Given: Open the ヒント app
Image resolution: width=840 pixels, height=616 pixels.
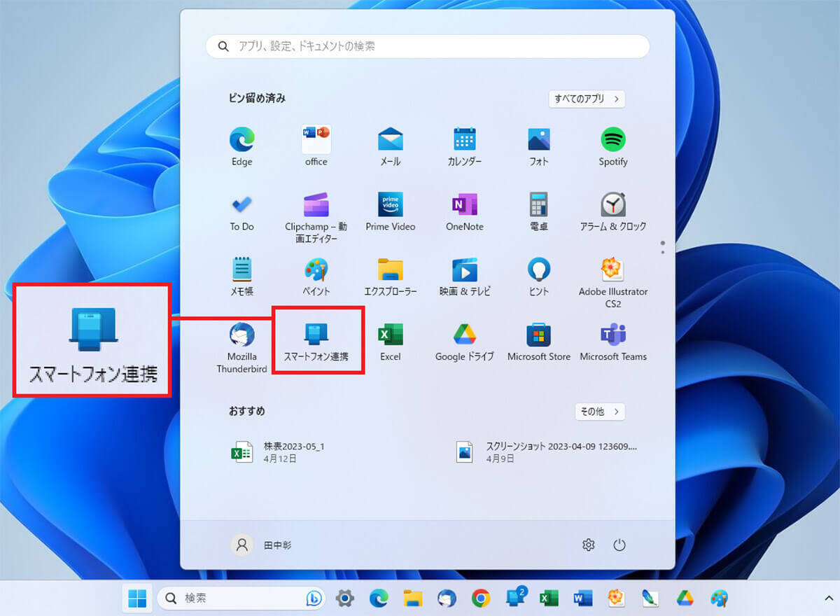Looking at the screenshot, I should click(x=539, y=276).
